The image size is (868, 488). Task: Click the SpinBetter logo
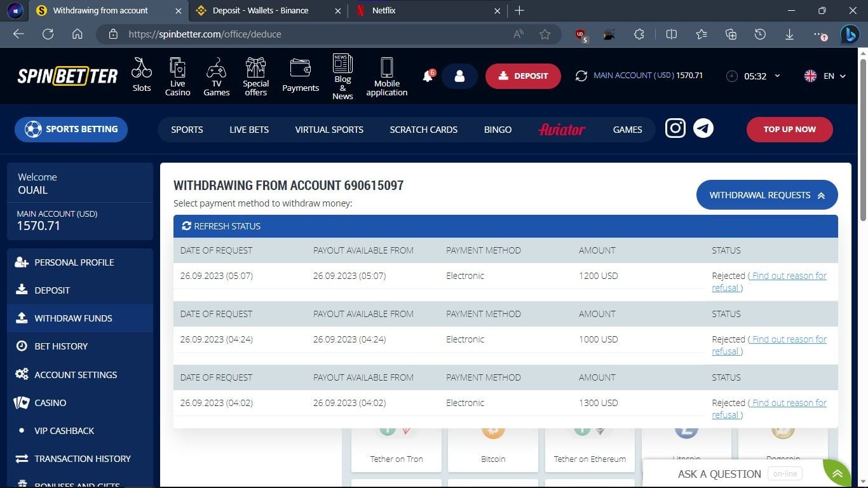(67, 76)
